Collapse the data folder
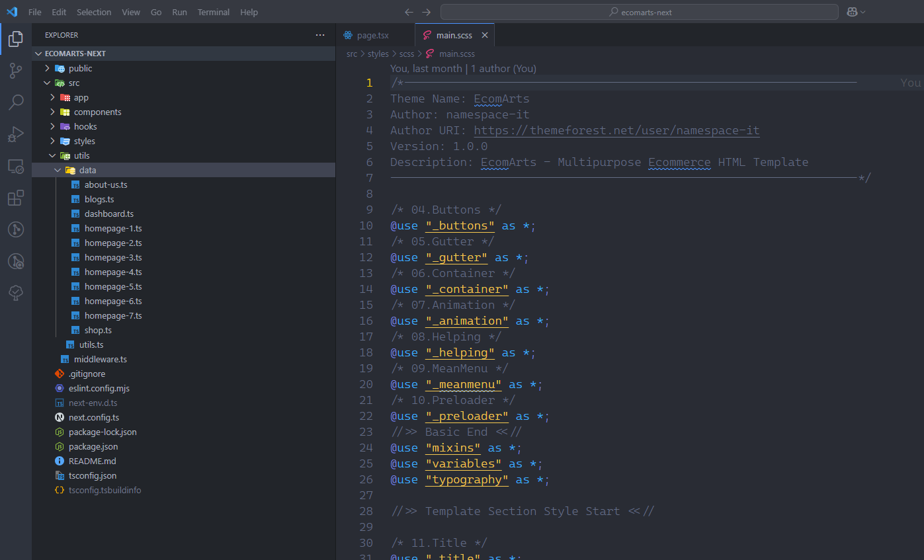924x560 pixels. click(x=87, y=170)
